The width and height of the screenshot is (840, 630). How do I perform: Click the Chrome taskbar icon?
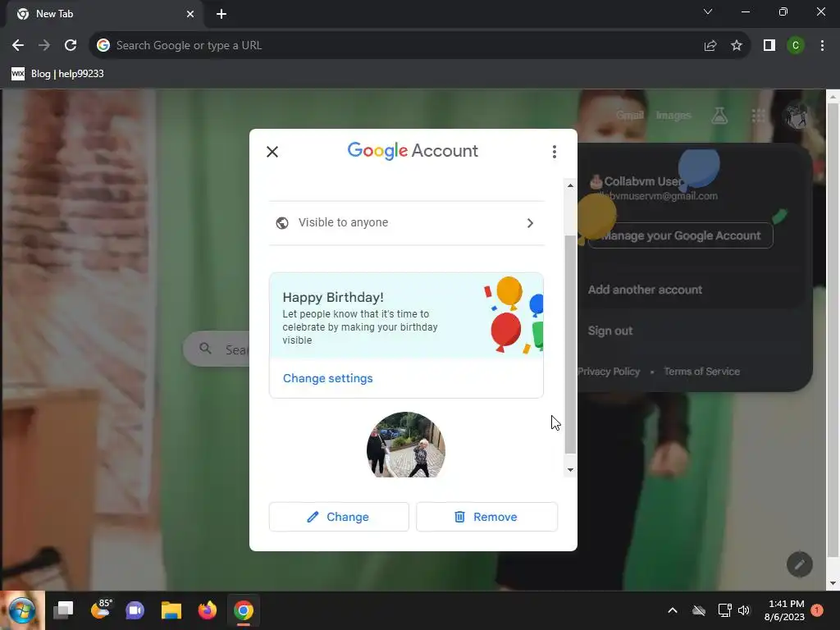point(243,610)
